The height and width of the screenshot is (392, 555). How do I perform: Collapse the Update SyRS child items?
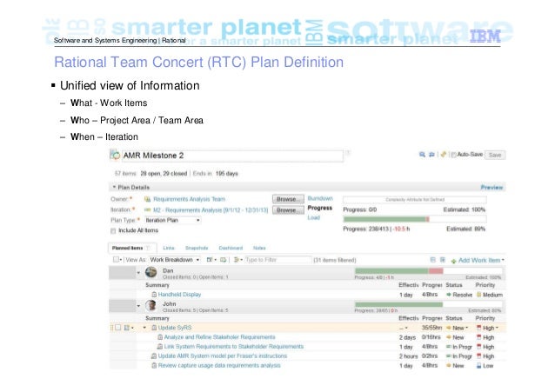[x=144, y=328]
